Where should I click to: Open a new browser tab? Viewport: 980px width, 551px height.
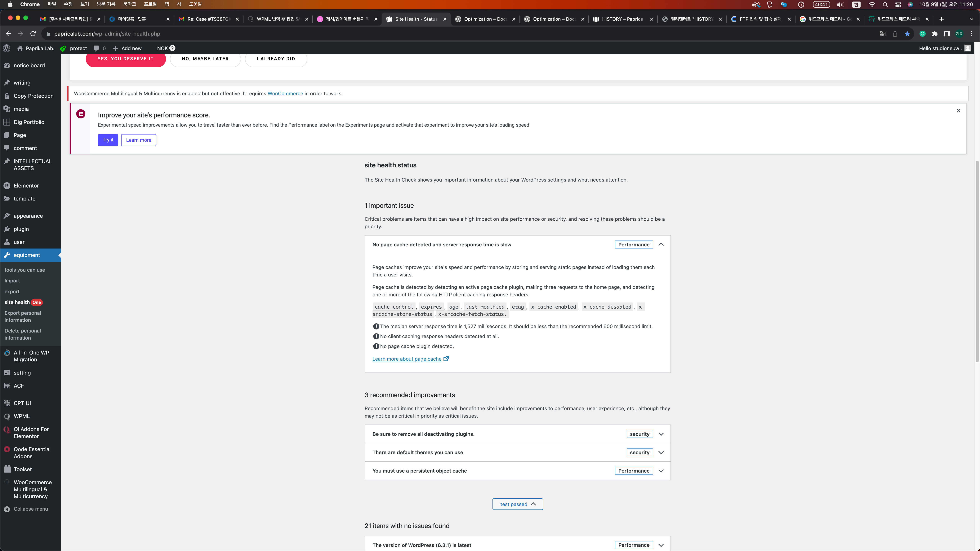(942, 19)
